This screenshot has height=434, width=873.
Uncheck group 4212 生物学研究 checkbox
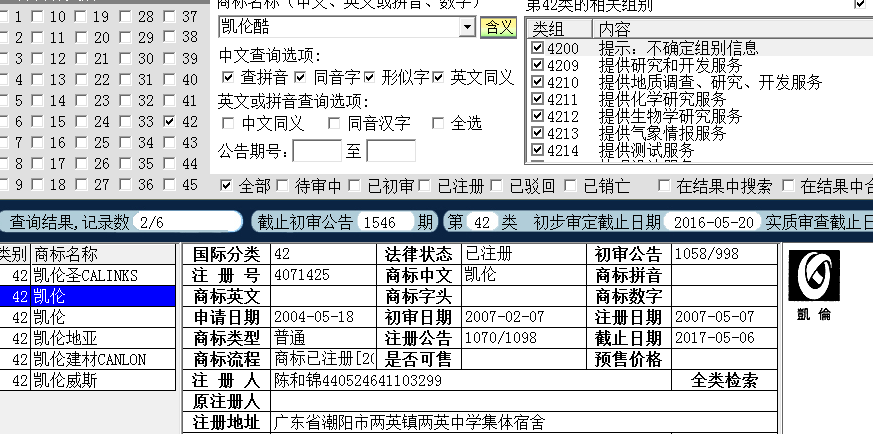click(x=537, y=116)
